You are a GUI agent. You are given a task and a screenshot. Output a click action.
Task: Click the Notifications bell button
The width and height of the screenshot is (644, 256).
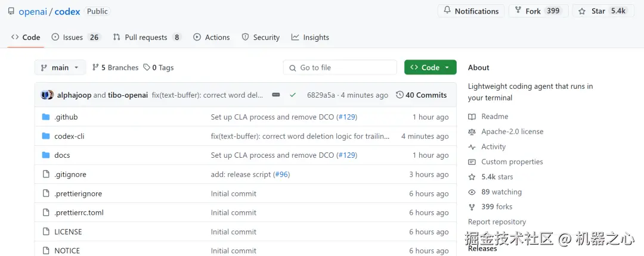[470, 11]
